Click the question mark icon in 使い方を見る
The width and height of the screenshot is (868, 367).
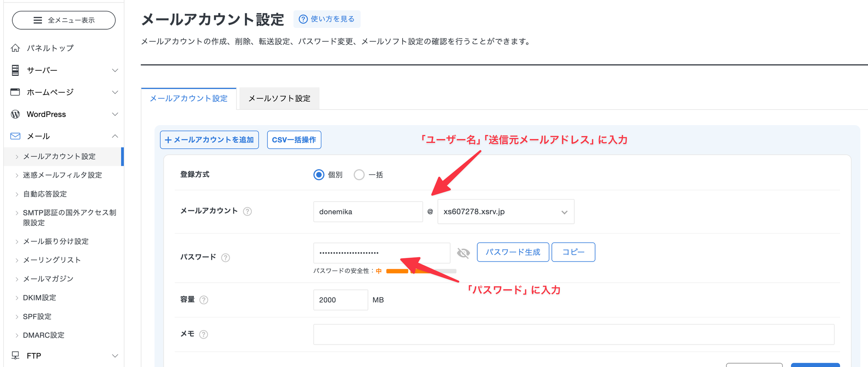pyautogui.click(x=303, y=19)
